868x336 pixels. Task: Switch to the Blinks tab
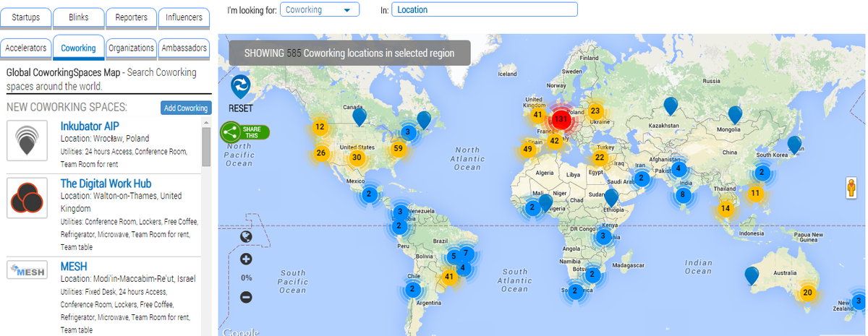coord(78,17)
